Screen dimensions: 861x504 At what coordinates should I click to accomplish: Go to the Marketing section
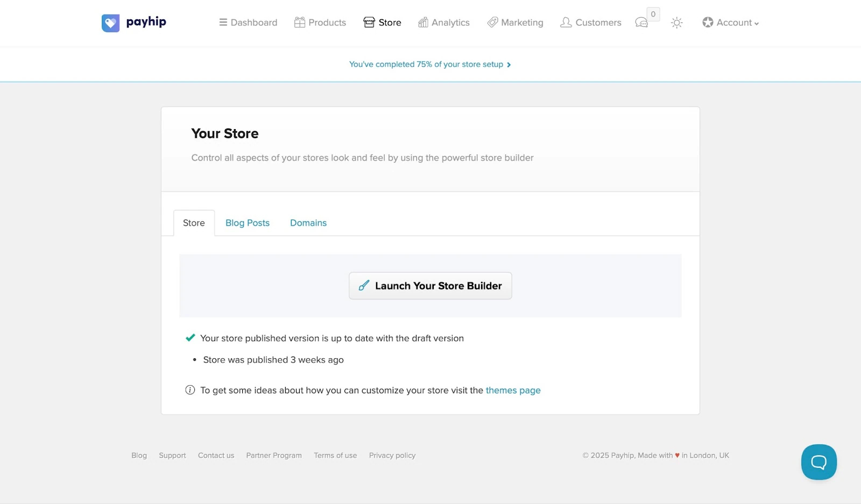515,23
